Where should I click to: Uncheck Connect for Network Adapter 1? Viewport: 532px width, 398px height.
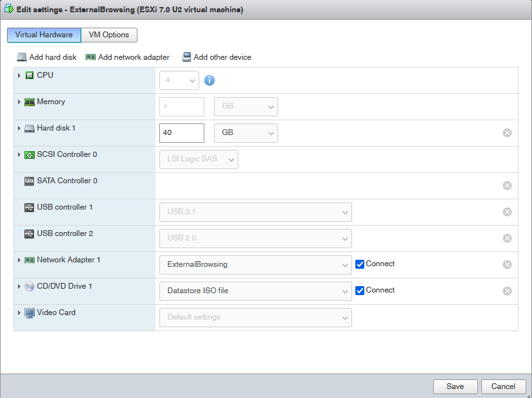(x=359, y=264)
